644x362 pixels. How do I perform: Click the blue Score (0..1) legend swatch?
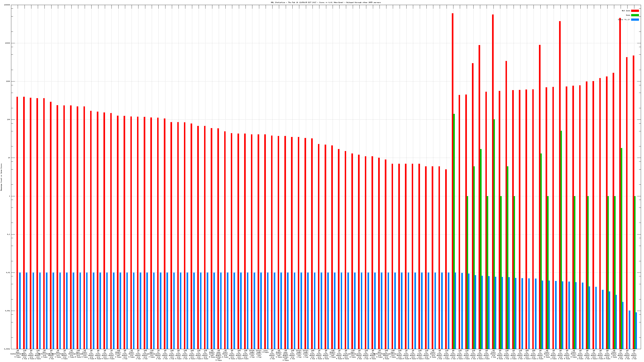click(635, 20)
